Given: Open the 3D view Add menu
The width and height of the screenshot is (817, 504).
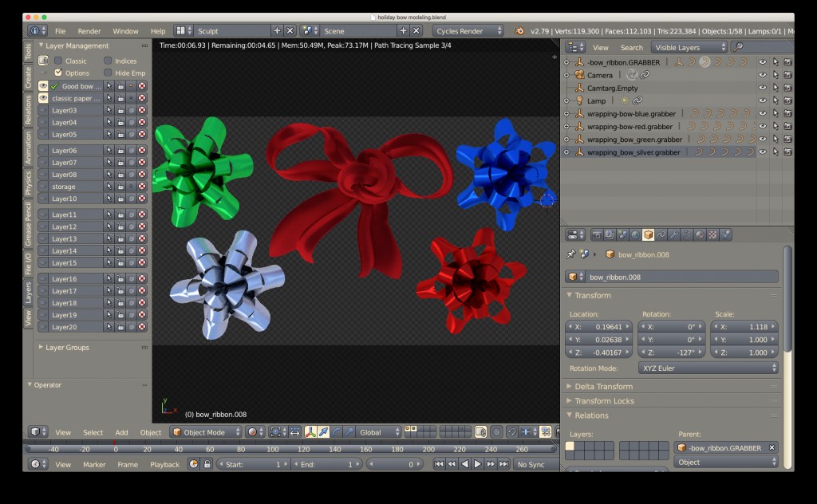Looking at the screenshot, I should [121, 432].
